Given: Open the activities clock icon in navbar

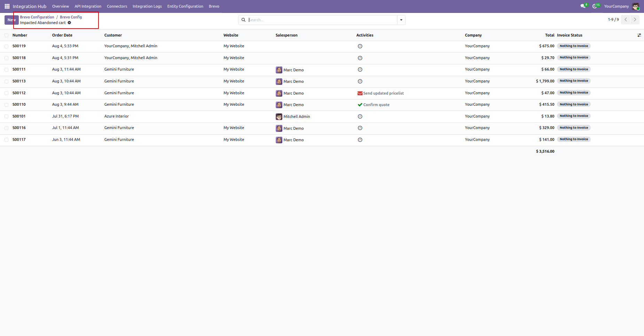Looking at the screenshot, I should click(595, 6).
